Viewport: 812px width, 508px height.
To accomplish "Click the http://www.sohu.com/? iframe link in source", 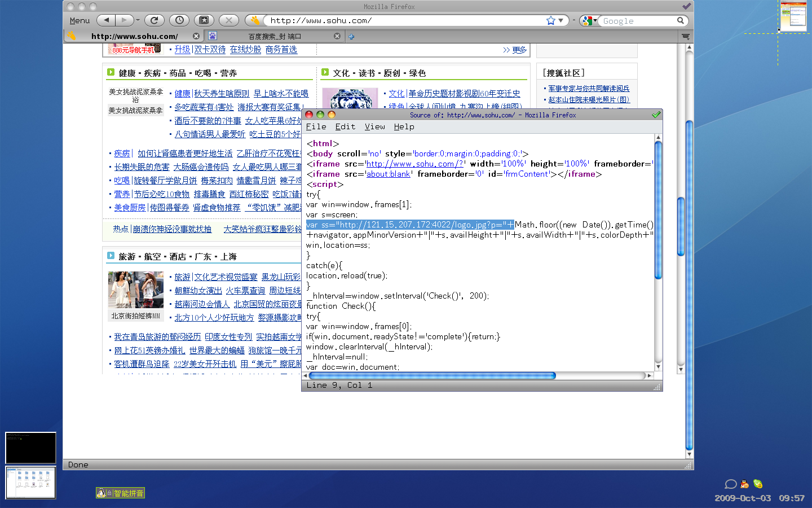I will (414, 164).
